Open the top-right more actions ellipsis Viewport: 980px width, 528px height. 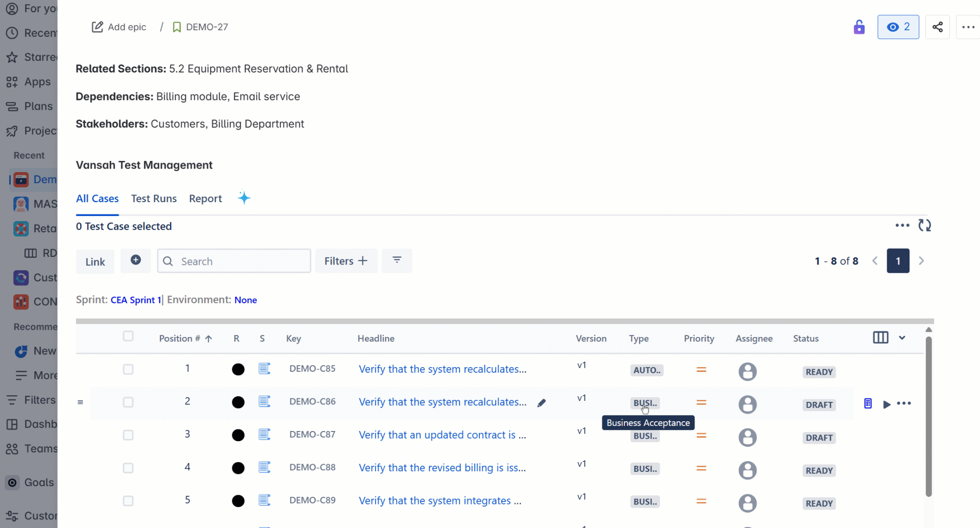pyautogui.click(x=968, y=27)
